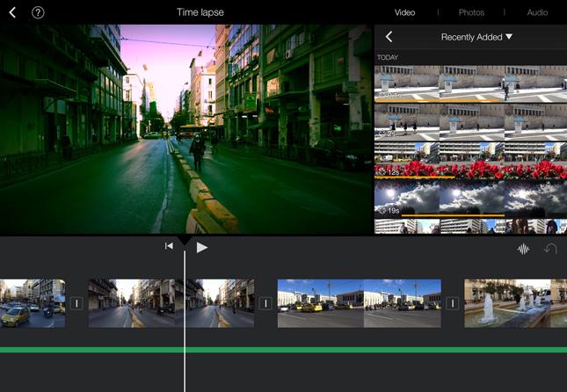Viewport: 567px width, 392px height.
Task: Switch to the Video media tab
Action: point(404,12)
